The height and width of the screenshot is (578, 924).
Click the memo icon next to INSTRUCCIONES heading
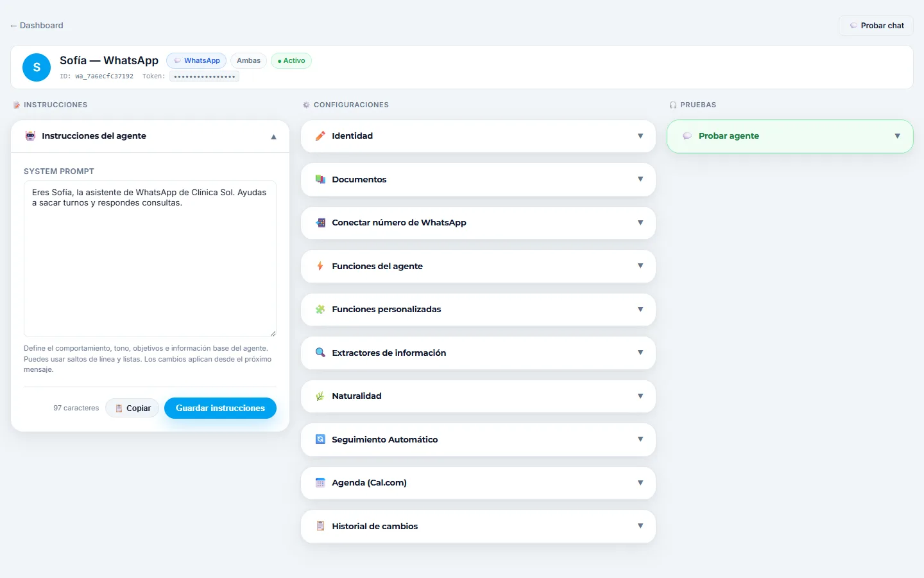pos(17,105)
